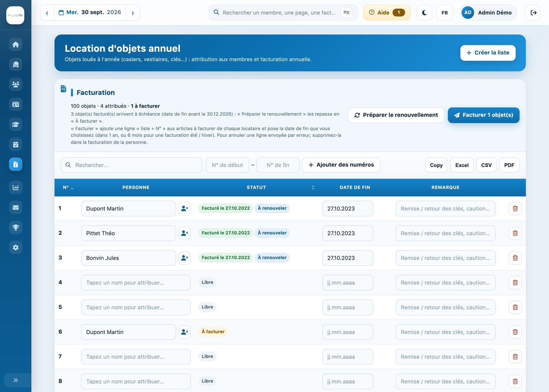Switch language using the FR button
This screenshot has width=549, height=392.
pyautogui.click(x=445, y=13)
